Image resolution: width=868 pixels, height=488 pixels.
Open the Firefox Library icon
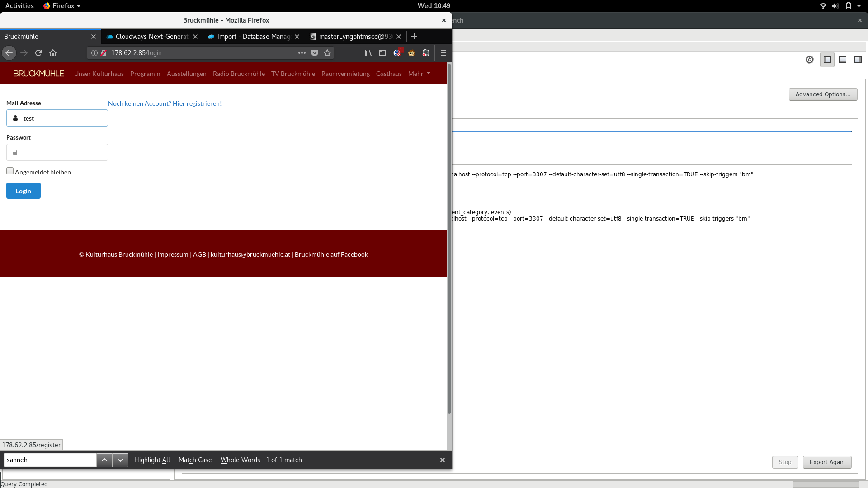click(368, 53)
